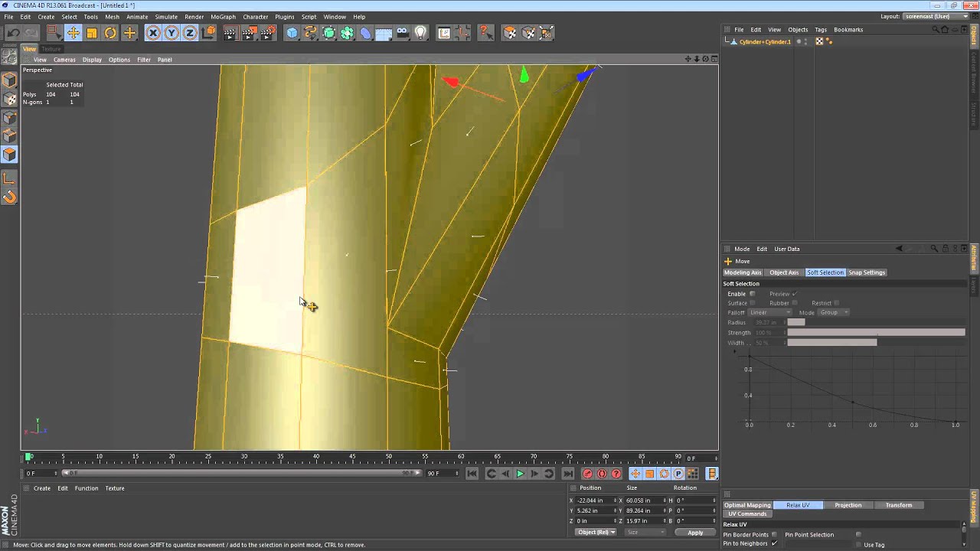This screenshot has height=551, width=980.
Task: Toggle Pin to Neighbors checkbox
Action: [774, 543]
